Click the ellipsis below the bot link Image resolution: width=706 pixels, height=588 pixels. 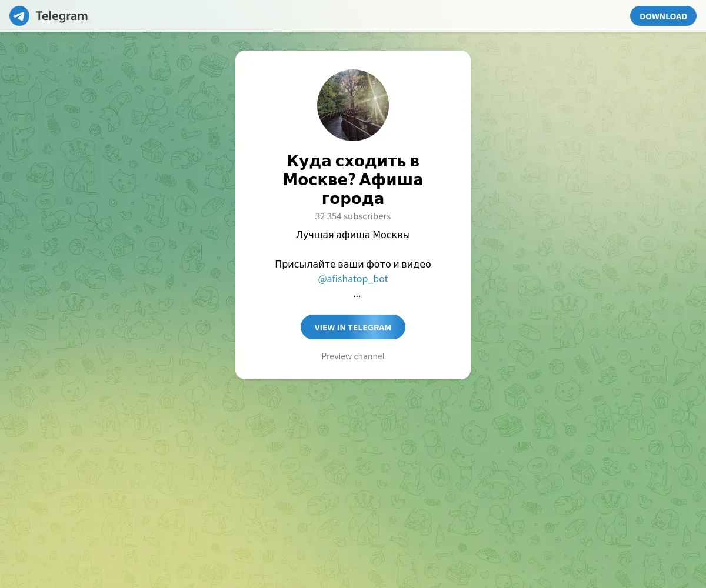coord(357,295)
